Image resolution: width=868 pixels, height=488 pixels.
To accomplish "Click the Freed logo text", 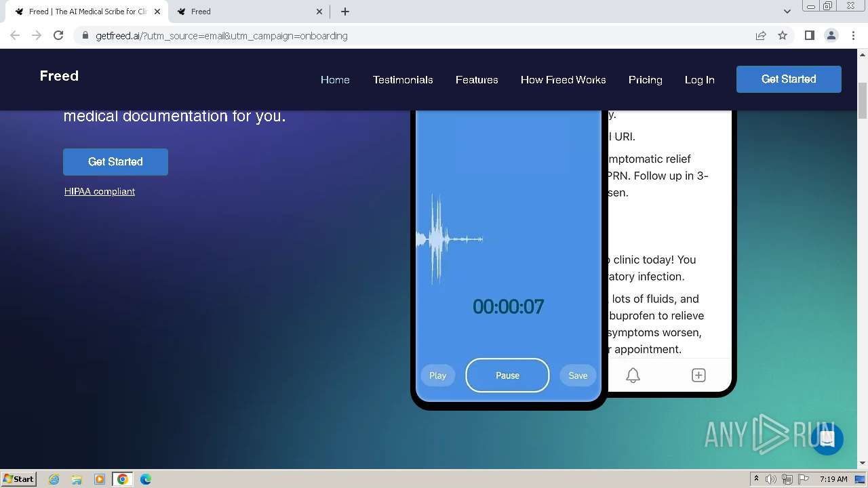I will tap(59, 76).
